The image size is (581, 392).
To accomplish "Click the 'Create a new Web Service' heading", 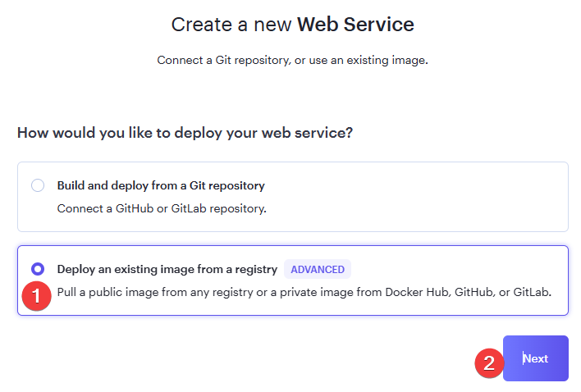I will pos(292,25).
